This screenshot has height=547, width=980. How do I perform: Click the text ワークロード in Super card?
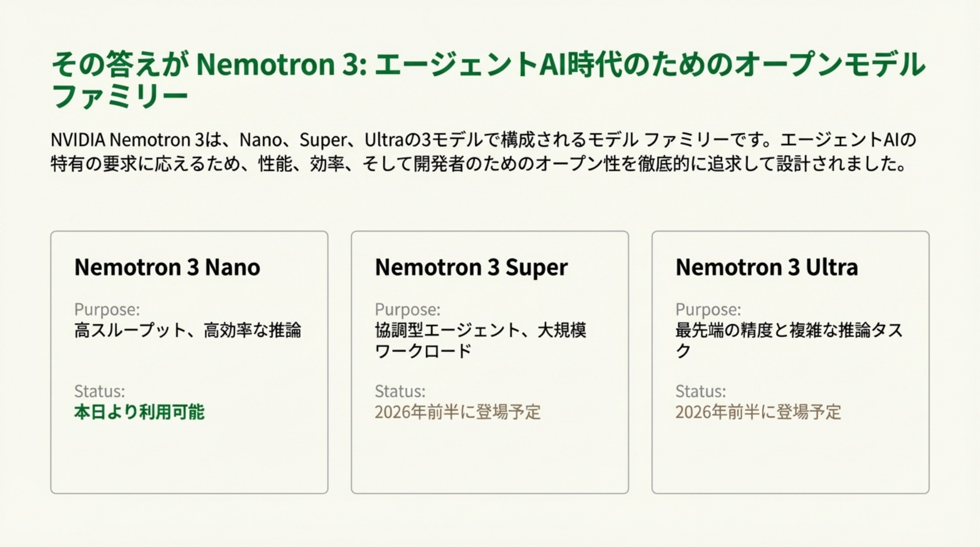click(423, 351)
